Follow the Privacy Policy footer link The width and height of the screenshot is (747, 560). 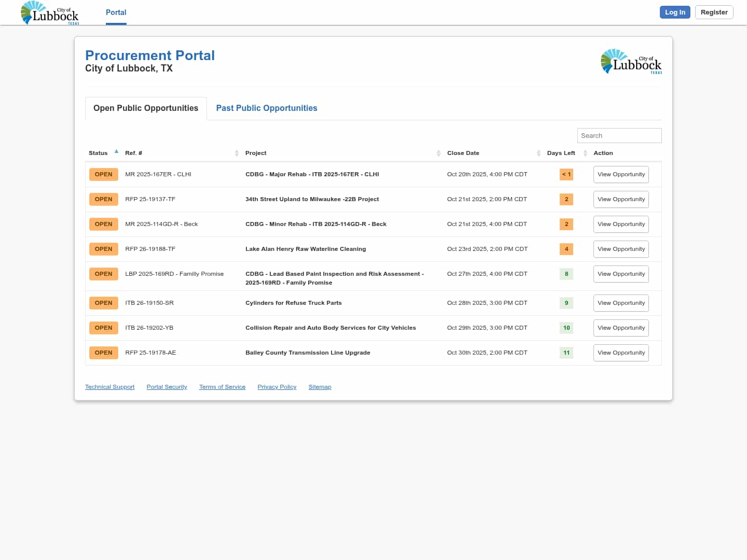(276, 387)
